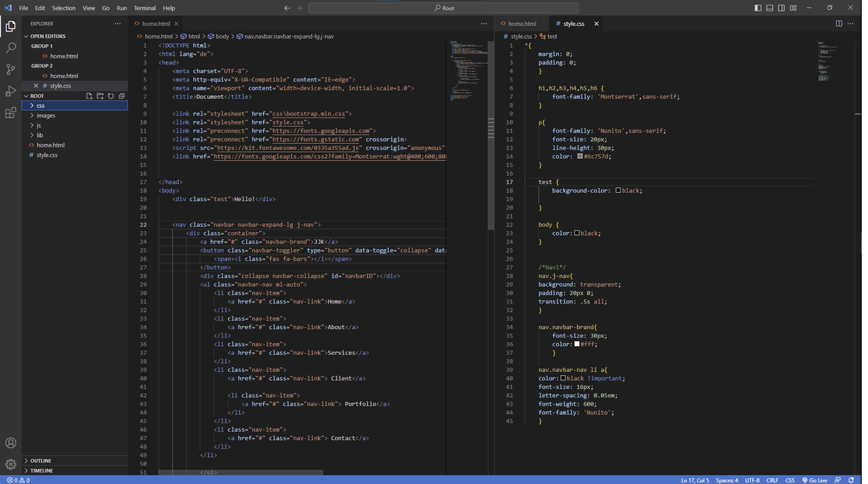Viewport: 868px width, 484px height.
Task: Open the Customize Layout icon
Action: pyautogui.click(x=793, y=8)
